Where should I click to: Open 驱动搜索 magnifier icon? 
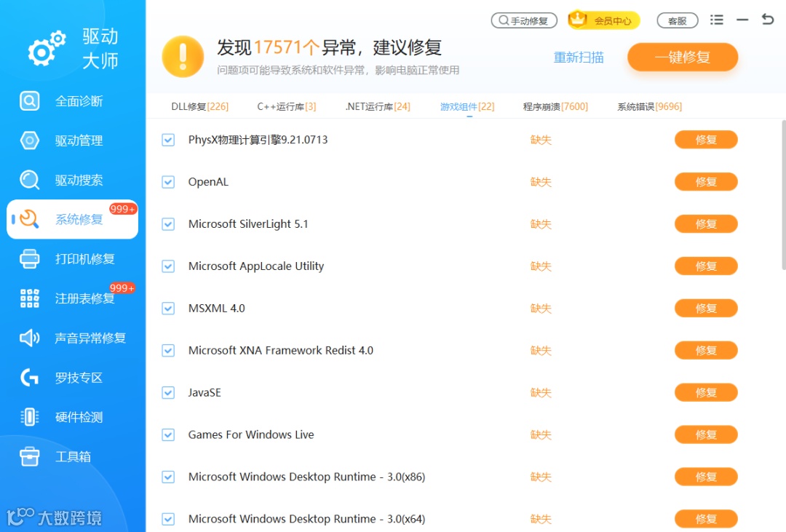[x=30, y=180]
